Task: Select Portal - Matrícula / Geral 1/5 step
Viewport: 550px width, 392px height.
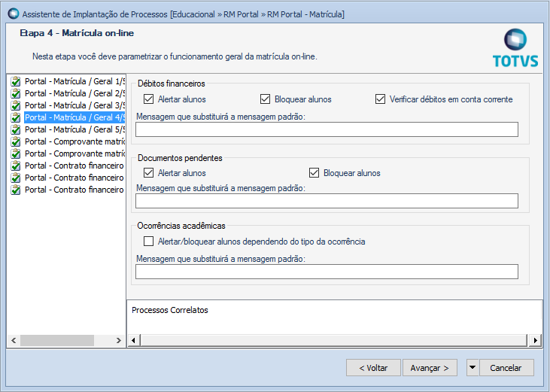Action: pyautogui.click(x=74, y=81)
